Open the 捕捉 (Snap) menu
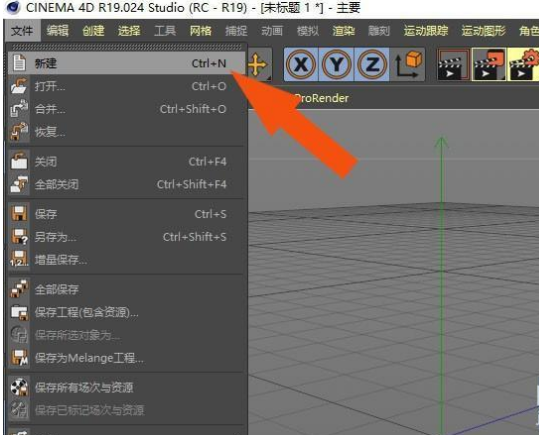 (x=236, y=31)
